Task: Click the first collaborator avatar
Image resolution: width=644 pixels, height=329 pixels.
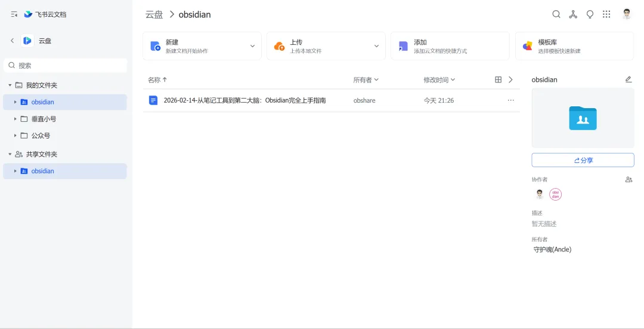Action: (540, 194)
